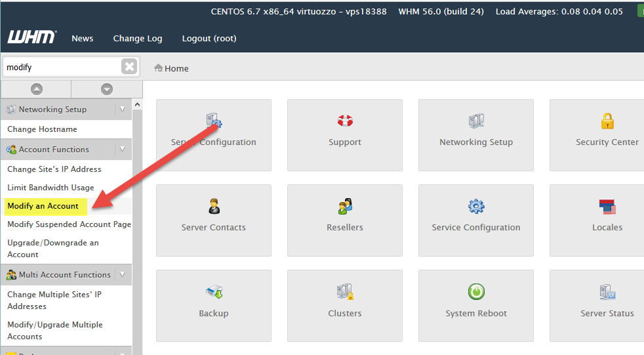This screenshot has width=644, height=355.
Task: Collapse the Account Functions section arrow
Action: pyautogui.click(x=122, y=150)
